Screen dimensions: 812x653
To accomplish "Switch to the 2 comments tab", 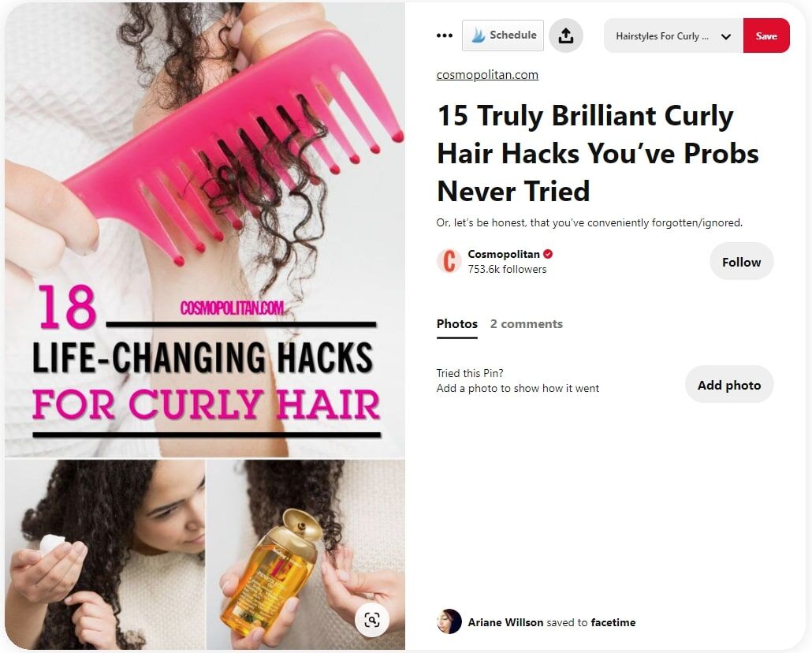I will 526,324.
